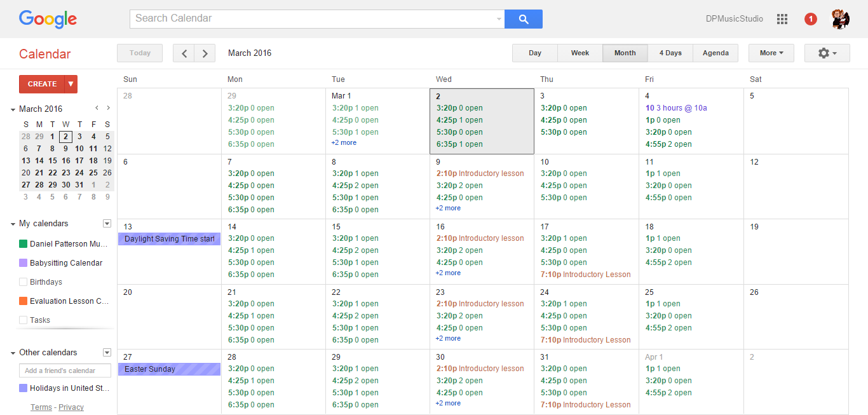This screenshot has width=868, height=415.
Task: Open the red notifications badge
Action: pyautogui.click(x=811, y=19)
